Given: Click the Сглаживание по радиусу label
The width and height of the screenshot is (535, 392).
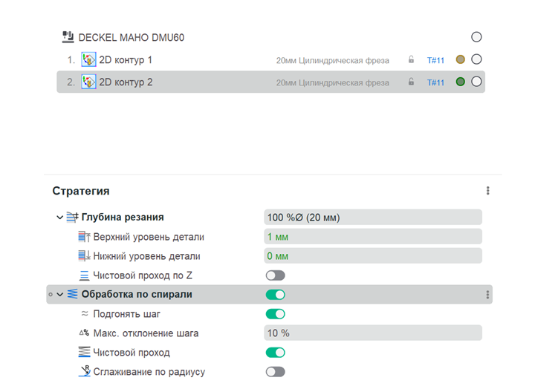Looking at the screenshot, I should [149, 372].
